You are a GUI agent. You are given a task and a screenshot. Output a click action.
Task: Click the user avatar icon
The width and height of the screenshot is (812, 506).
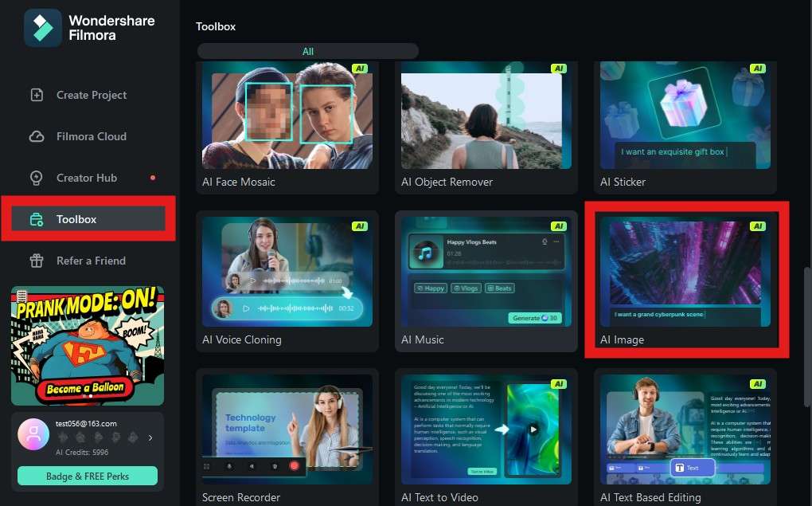(x=33, y=434)
